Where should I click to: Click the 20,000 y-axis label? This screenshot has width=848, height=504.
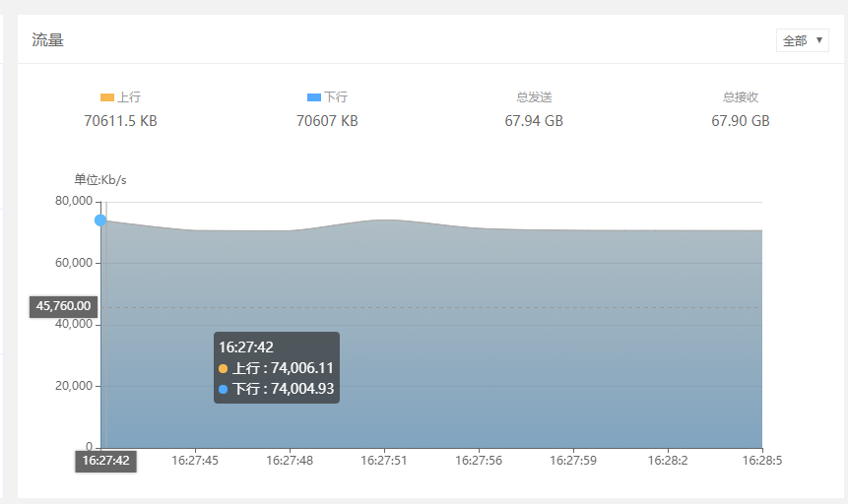[x=74, y=386]
